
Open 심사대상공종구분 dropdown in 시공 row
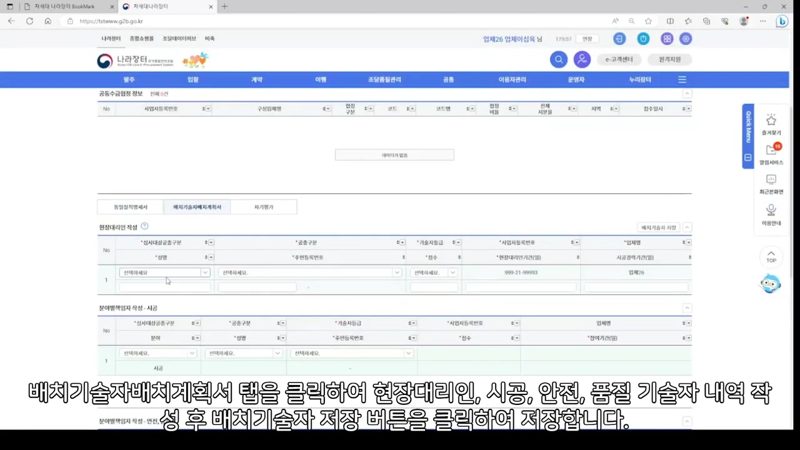(x=158, y=353)
